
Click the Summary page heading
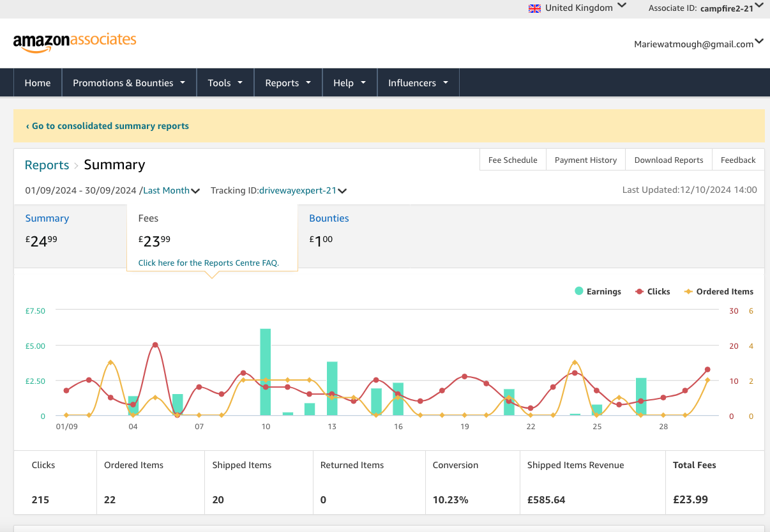coord(114,165)
